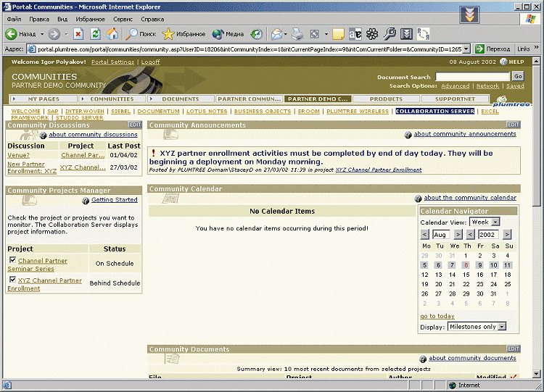Open Favorites (Избранное) star icon
544x392 pixels.
point(168,34)
